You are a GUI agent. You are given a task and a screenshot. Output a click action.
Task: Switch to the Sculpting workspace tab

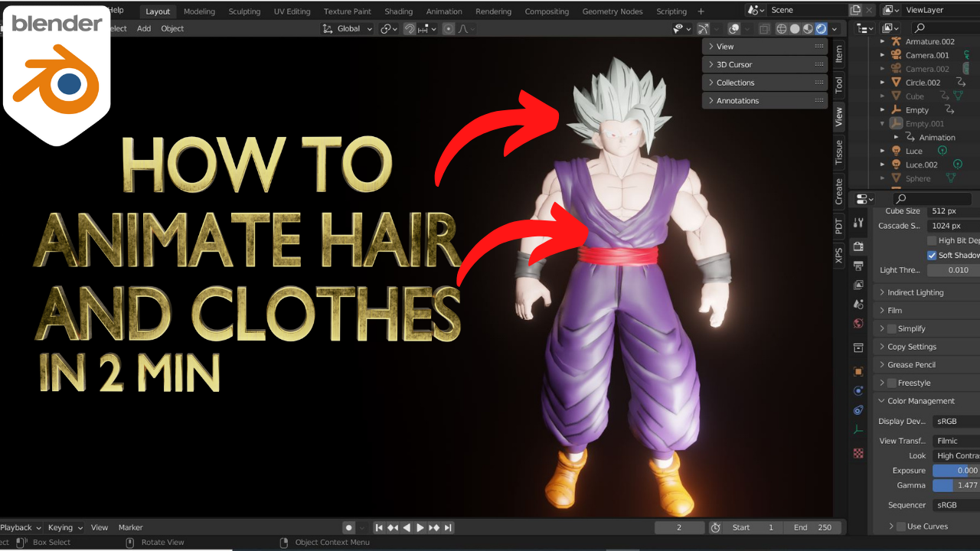pyautogui.click(x=245, y=11)
